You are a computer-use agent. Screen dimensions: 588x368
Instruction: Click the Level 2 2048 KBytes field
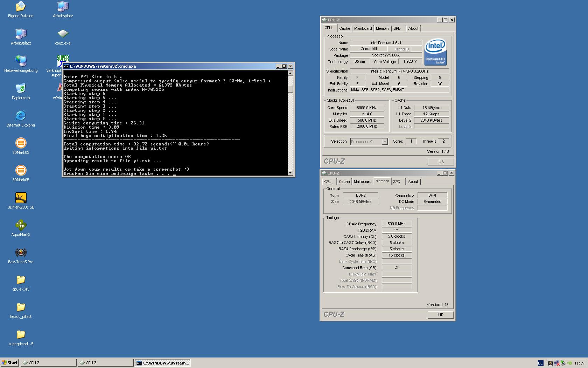click(431, 120)
